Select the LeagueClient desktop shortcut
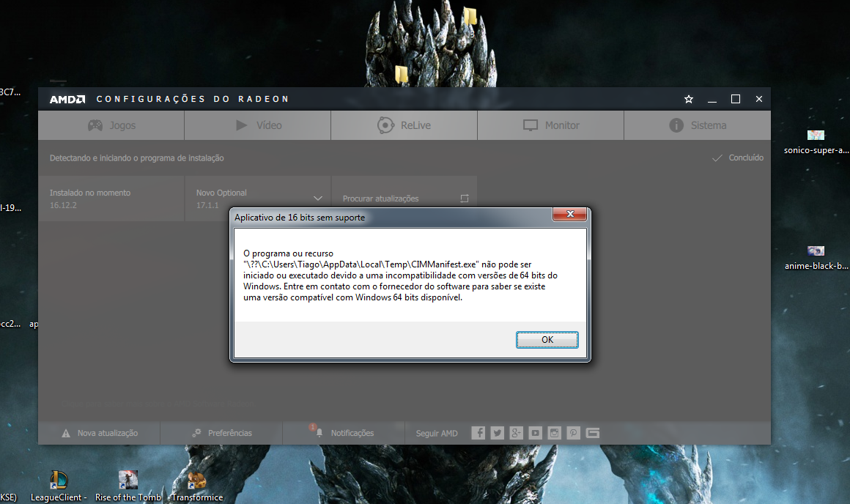850x504 pixels. (x=59, y=486)
